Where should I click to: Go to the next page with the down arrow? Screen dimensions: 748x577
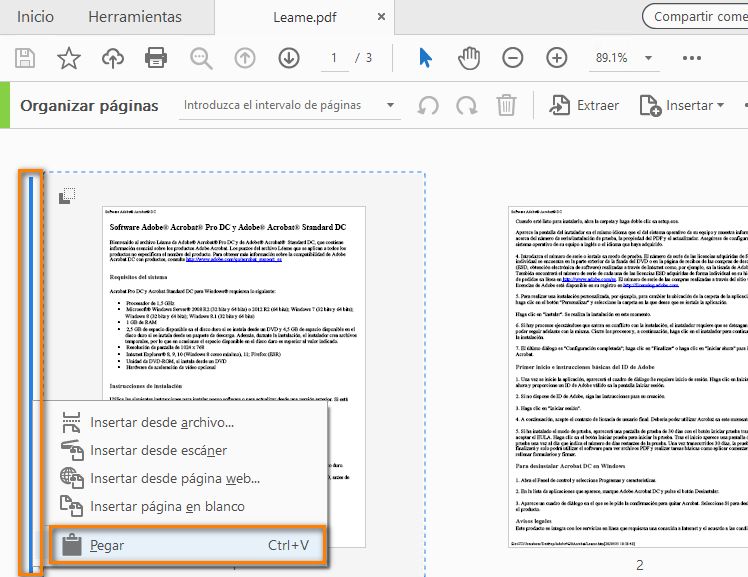289,58
